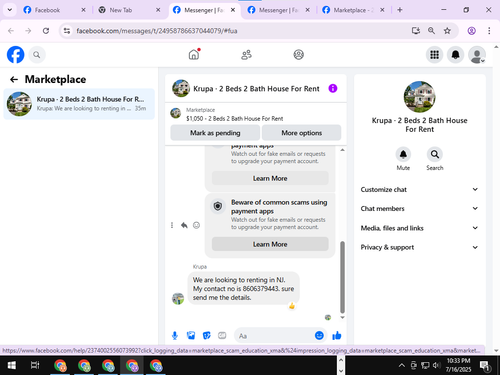Expand the Privacy & support section
The height and width of the screenshot is (375, 500).
pos(419,247)
